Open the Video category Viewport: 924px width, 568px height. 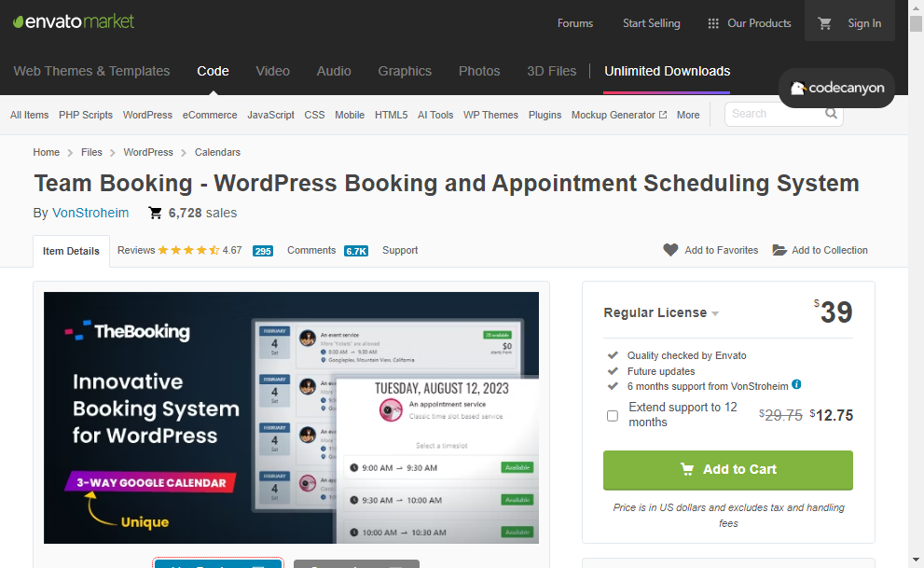273,71
